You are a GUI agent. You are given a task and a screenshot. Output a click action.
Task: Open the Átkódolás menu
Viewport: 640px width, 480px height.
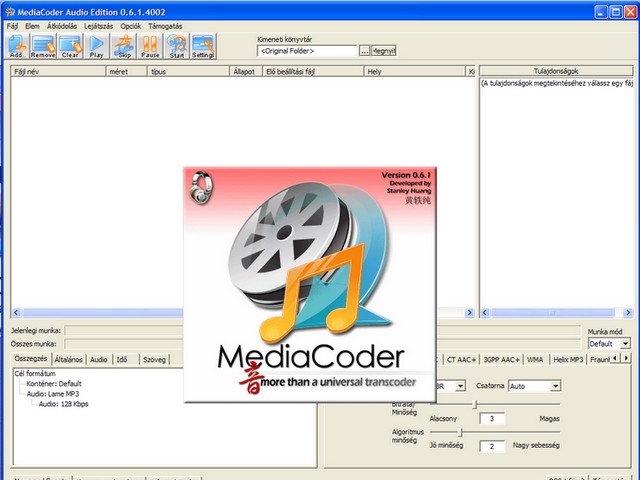coord(62,26)
